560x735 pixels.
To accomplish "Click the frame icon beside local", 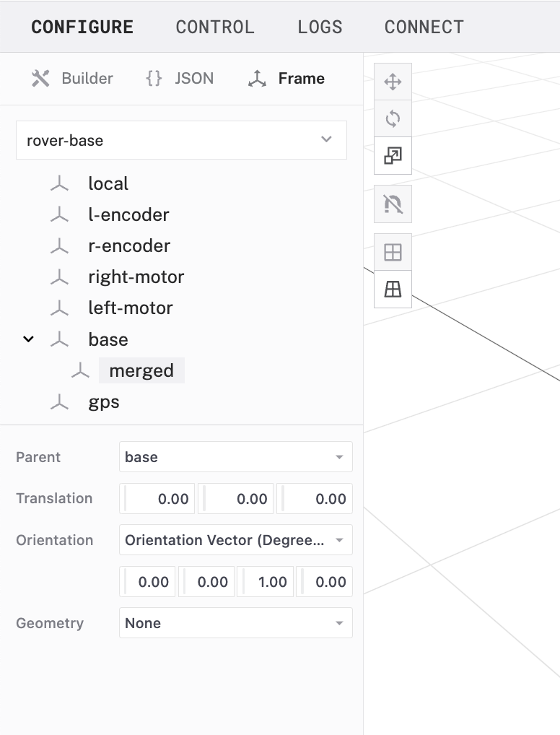I will 59,184.
